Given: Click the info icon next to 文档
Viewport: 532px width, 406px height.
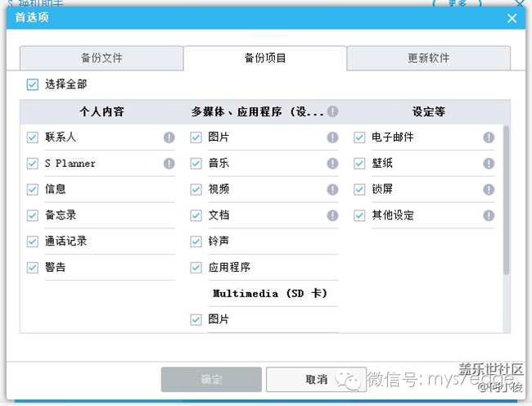Looking at the screenshot, I should tap(332, 215).
